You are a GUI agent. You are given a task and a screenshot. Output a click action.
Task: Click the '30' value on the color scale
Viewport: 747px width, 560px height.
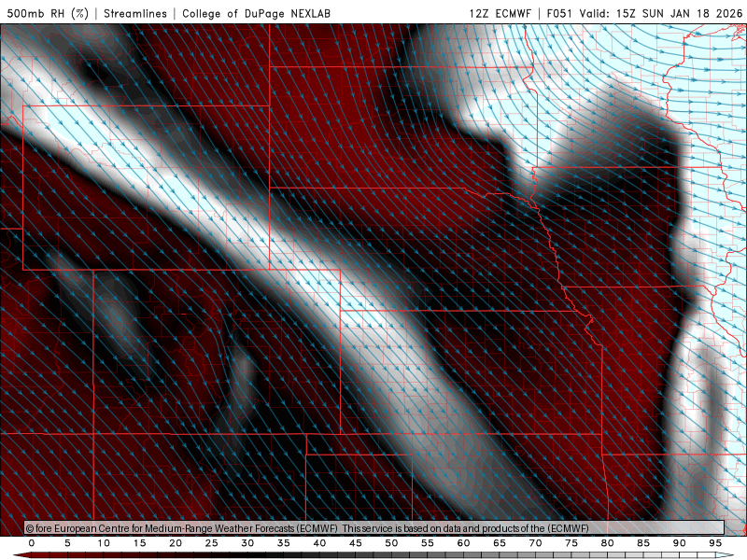coord(247,543)
